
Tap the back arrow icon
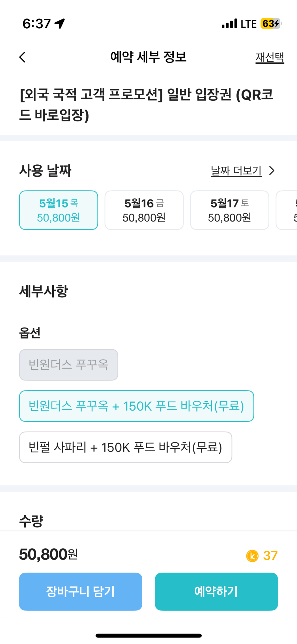(22, 57)
